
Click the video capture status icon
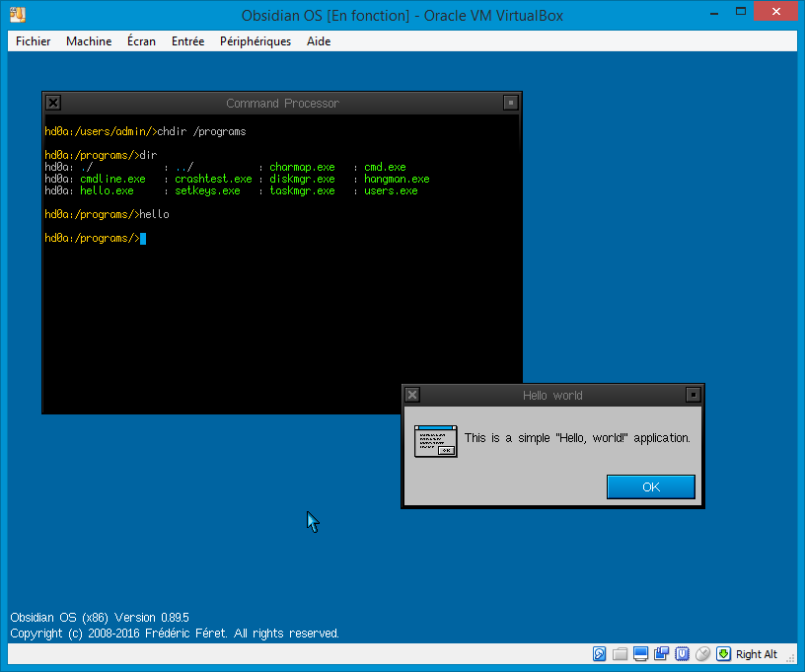click(x=661, y=653)
